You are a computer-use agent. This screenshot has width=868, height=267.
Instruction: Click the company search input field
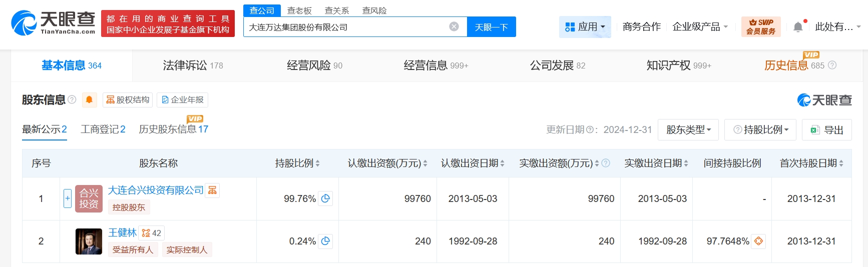345,27
